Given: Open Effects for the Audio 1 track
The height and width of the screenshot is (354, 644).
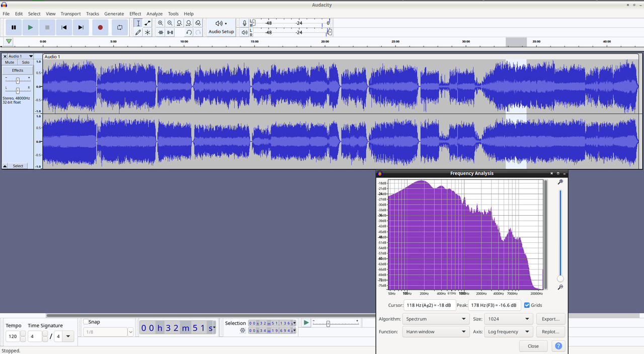Looking at the screenshot, I should pos(18,70).
